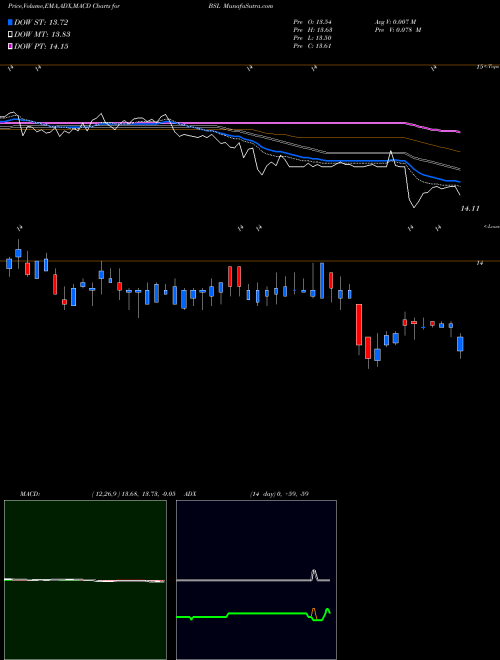Select the 'DOW ST: 13.72' legend label

click(41, 22)
